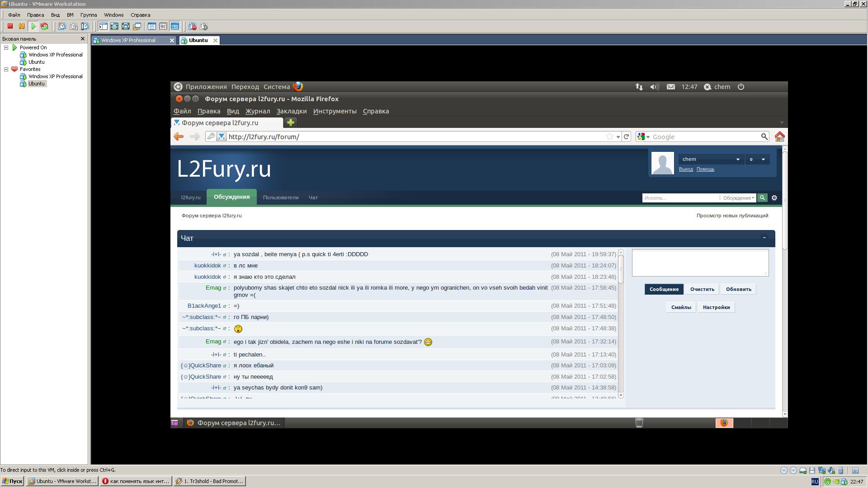Collapse the Чат block with minus toggle
868x488 pixels.
(764, 237)
